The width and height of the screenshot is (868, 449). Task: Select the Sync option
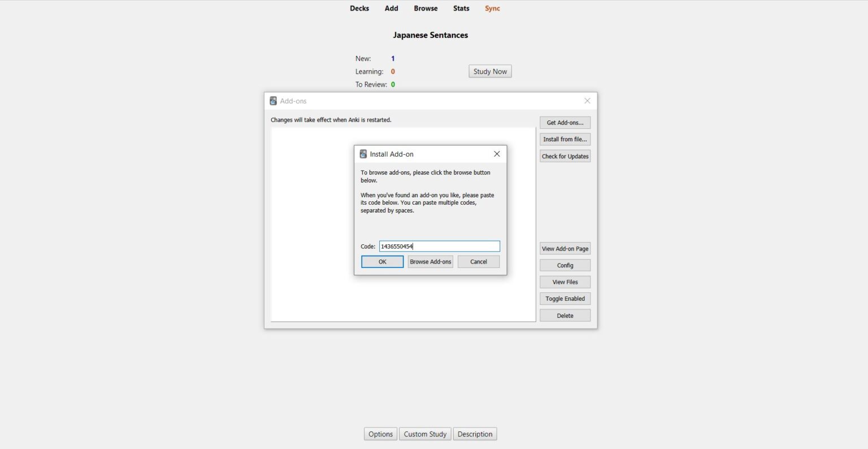click(x=492, y=8)
